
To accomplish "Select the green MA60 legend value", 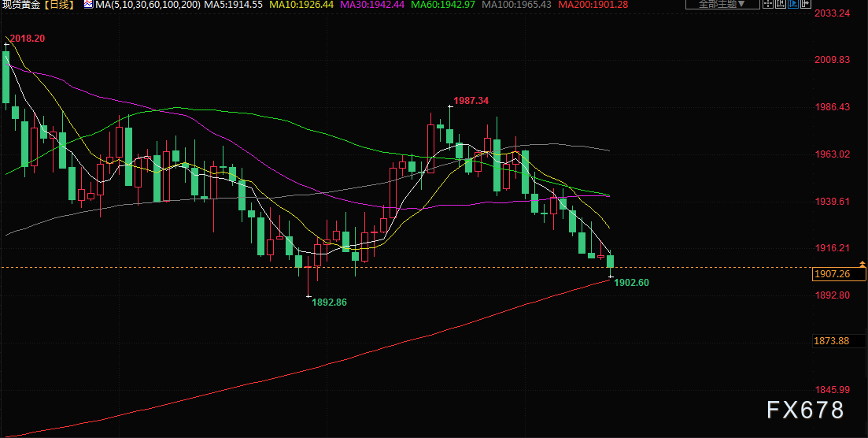I will 443,5.
